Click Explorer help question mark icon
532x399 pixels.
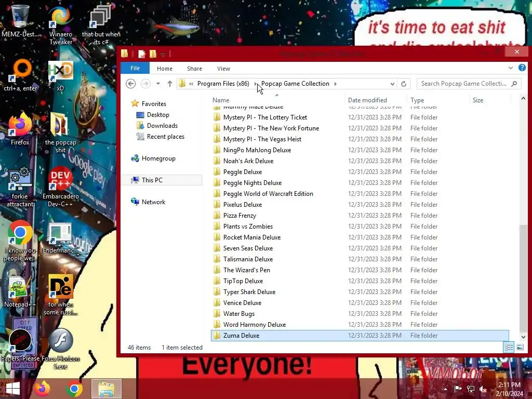[x=522, y=68]
